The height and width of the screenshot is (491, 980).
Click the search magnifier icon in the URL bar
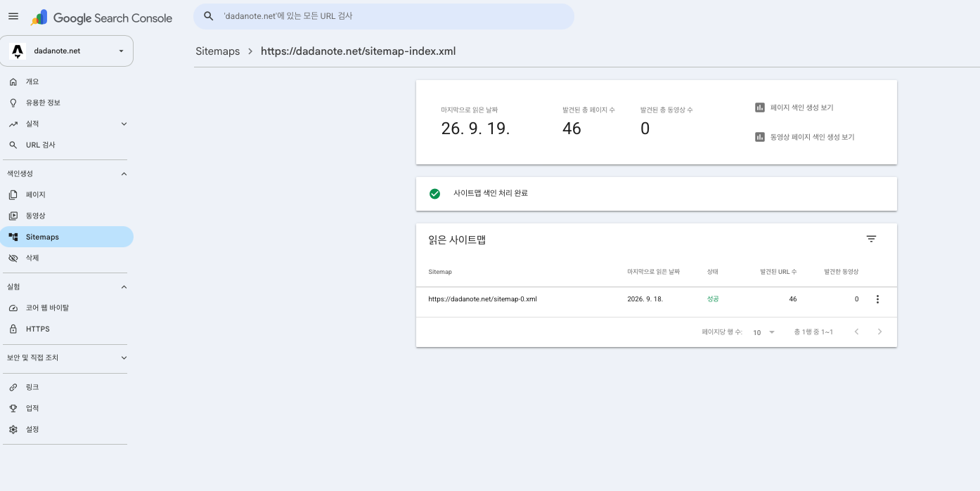click(x=208, y=15)
